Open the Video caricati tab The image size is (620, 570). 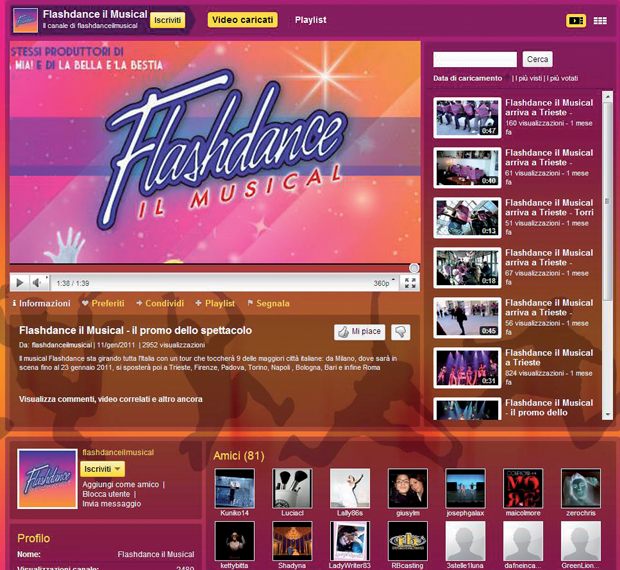pos(242,20)
